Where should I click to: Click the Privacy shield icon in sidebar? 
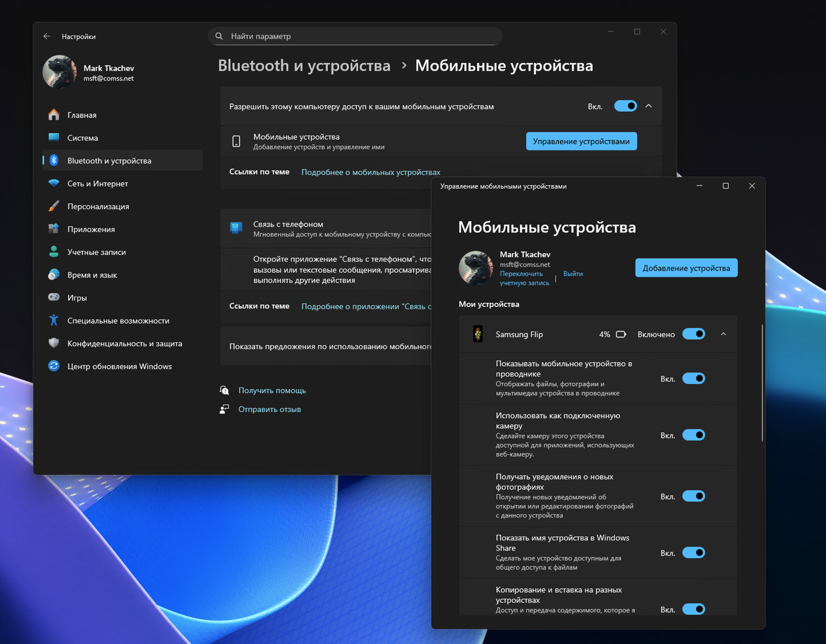pyautogui.click(x=53, y=343)
